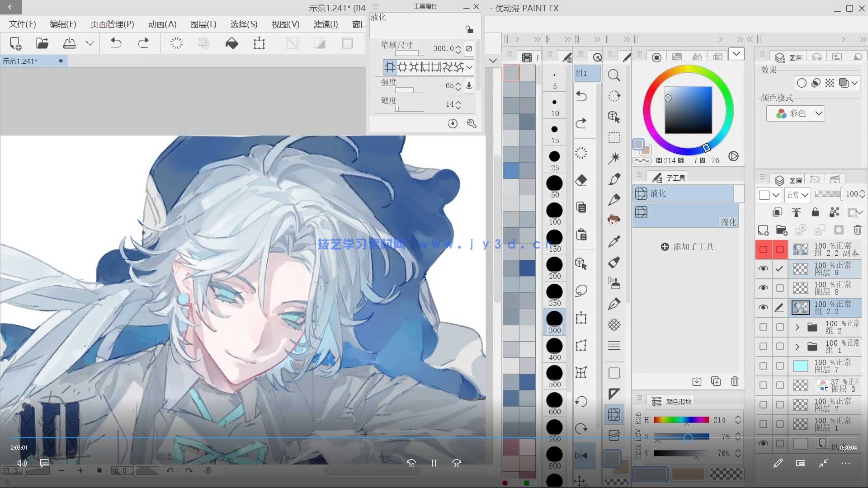
Task: Click the delete layer trash icon
Action: (858, 230)
